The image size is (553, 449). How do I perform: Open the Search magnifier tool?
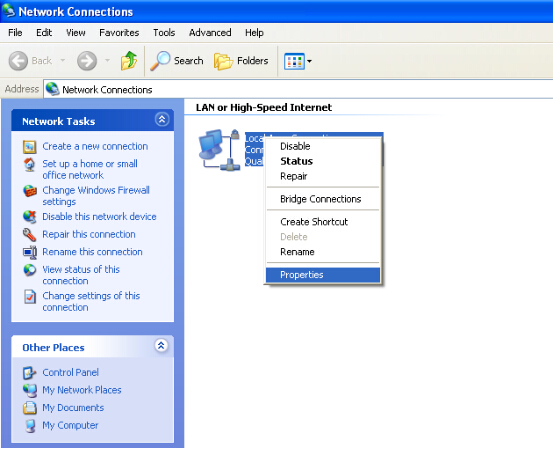(177, 61)
